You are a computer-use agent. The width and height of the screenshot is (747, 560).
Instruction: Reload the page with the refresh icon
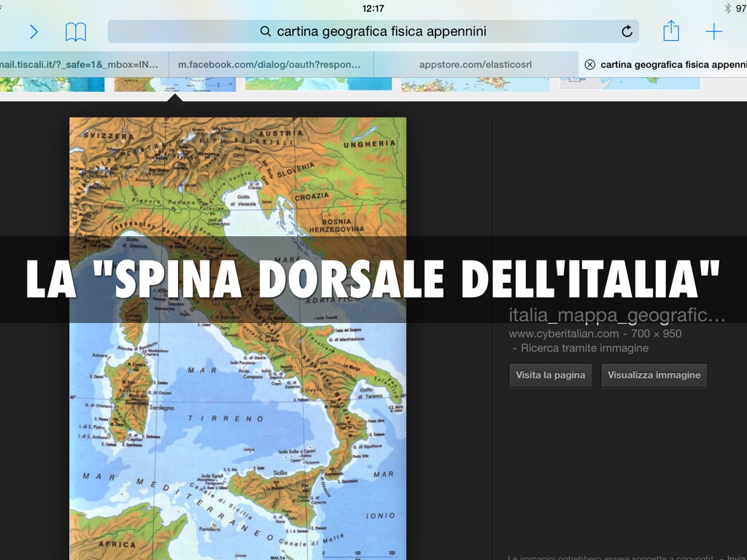tap(627, 31)
